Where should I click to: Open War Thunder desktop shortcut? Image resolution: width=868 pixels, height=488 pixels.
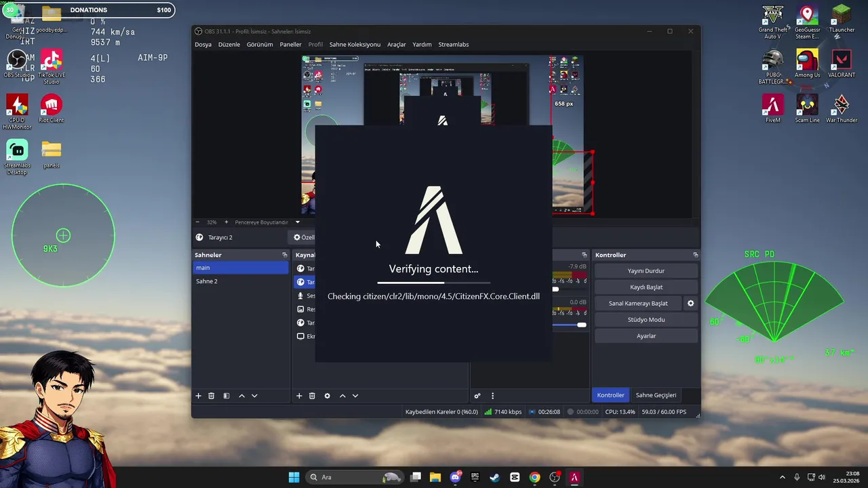point(842,109)
